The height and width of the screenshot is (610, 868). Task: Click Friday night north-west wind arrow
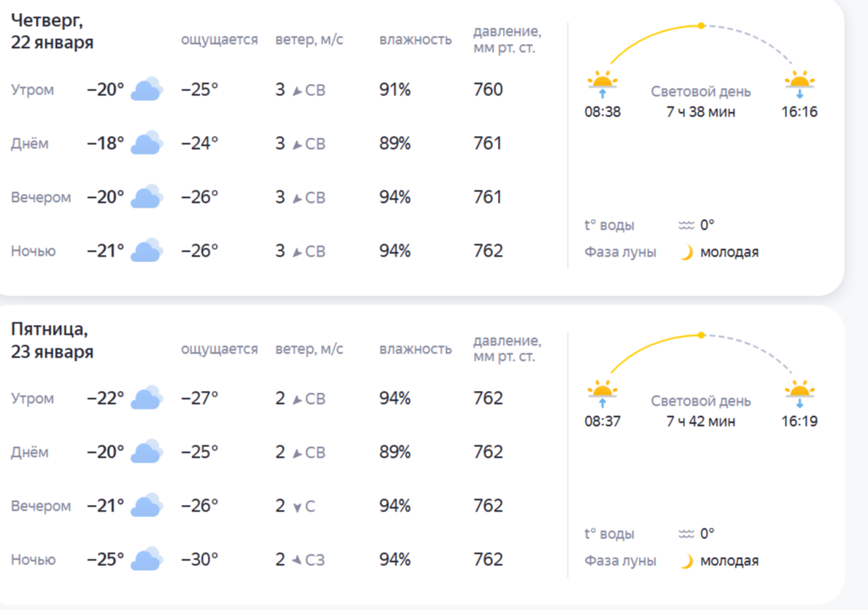pos(297,560)
